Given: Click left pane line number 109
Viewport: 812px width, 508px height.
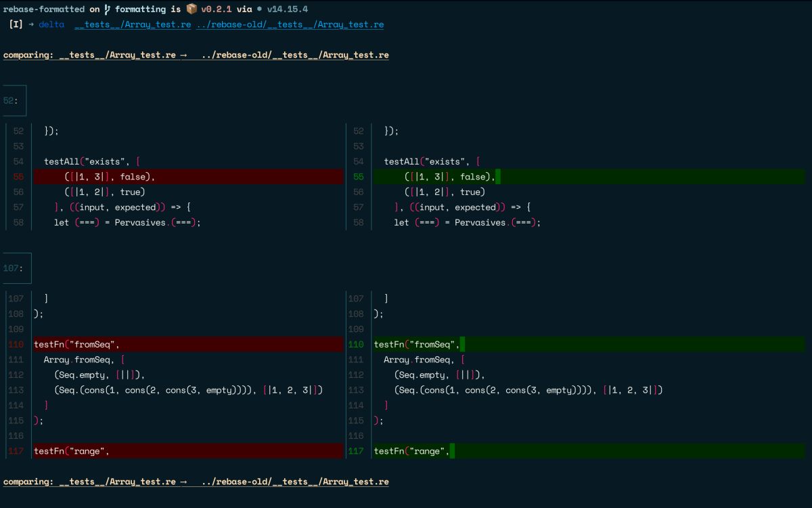Looking at the screenshot, I should [x=16, y=329].
